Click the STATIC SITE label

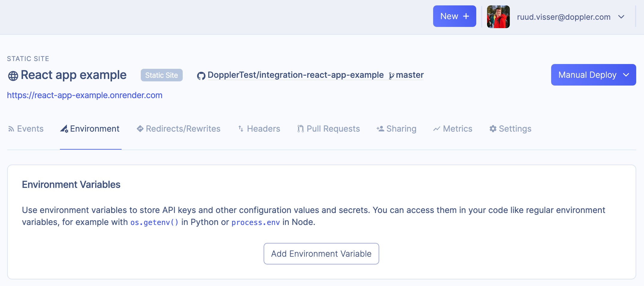click(x=28, y=59)
